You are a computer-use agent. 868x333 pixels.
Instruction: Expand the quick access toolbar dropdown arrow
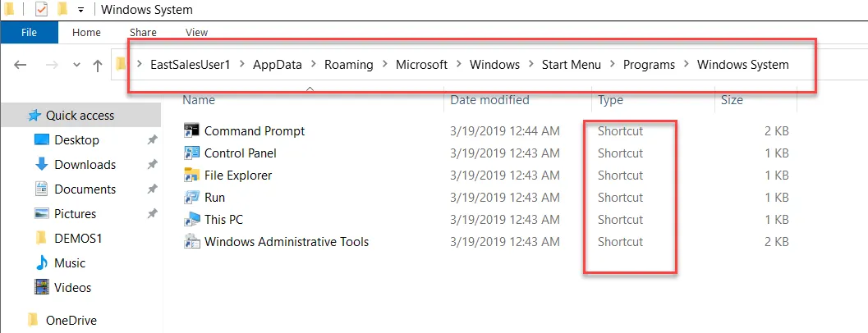(80, 11)
